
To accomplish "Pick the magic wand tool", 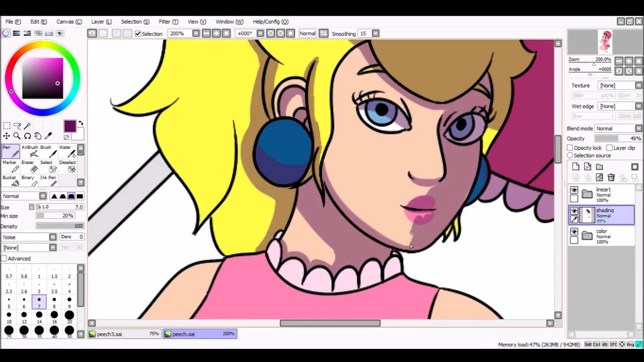I will pyautogui.click(x=28, y=126).
